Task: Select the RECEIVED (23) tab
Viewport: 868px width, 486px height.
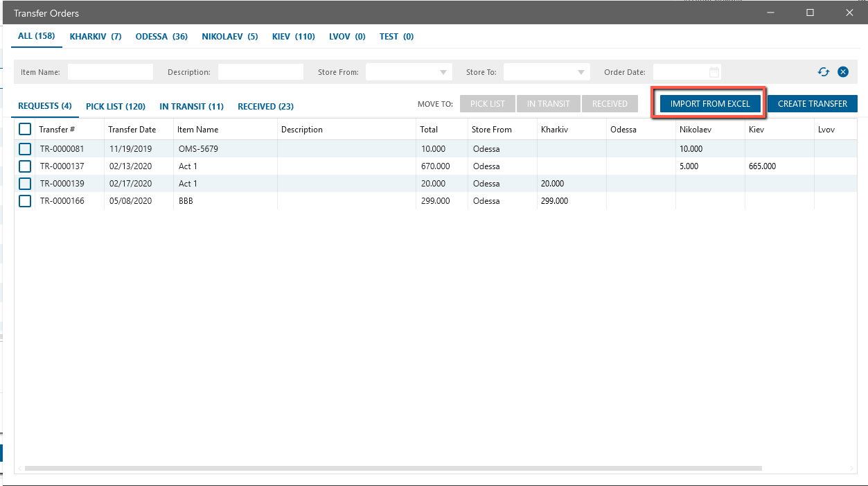Action: point(265,106)
